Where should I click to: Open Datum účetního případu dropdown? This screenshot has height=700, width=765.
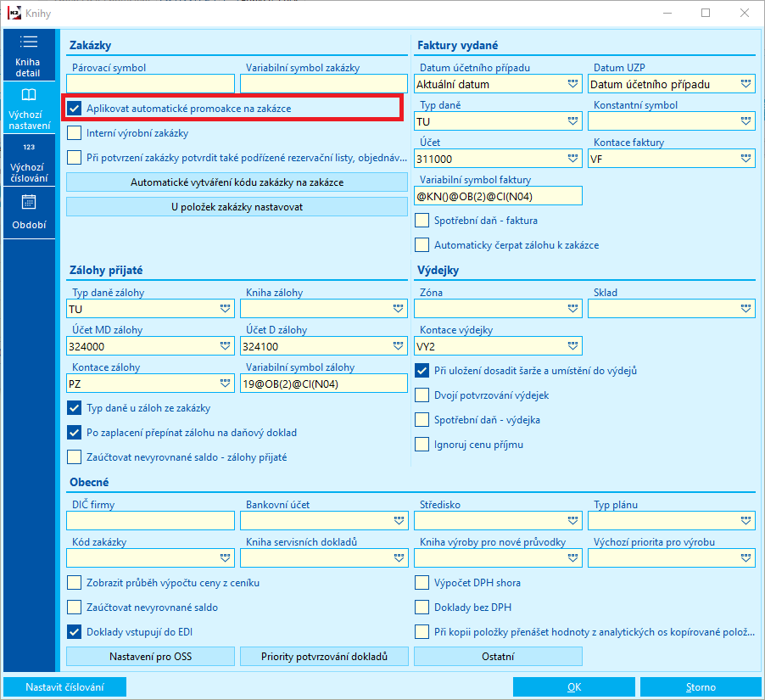[572, 84]
